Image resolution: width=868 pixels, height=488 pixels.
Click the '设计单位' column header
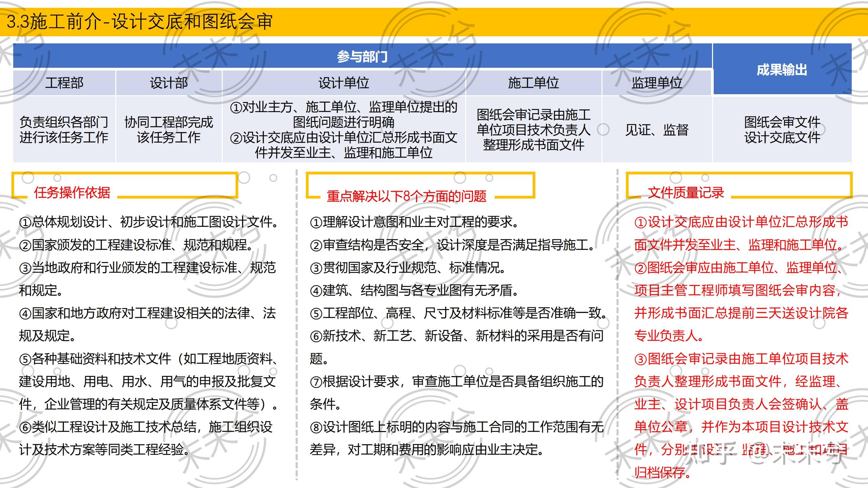click(x=344, y=83)
